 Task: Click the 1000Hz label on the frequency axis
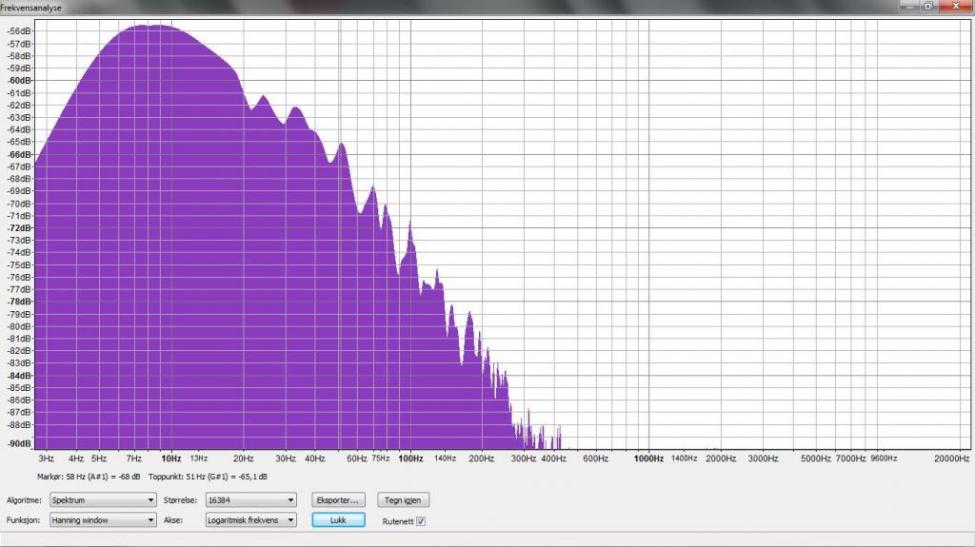tap(649, 458)
